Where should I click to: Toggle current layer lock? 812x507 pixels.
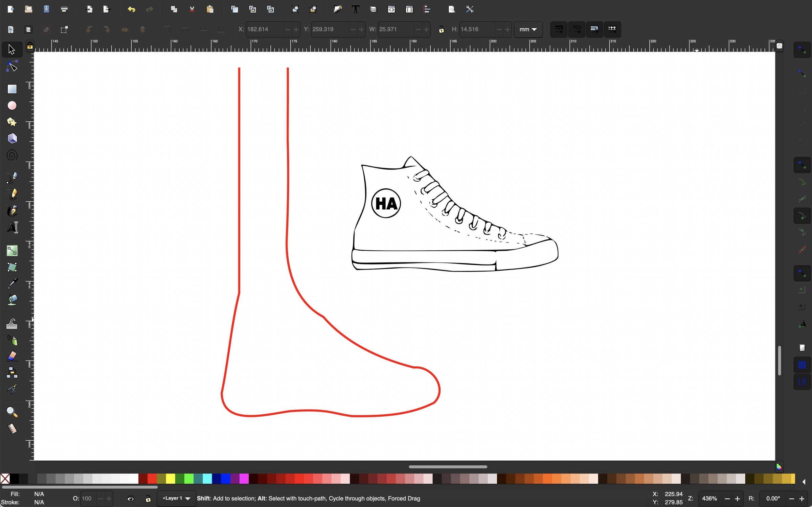click(x=148, y=499)
